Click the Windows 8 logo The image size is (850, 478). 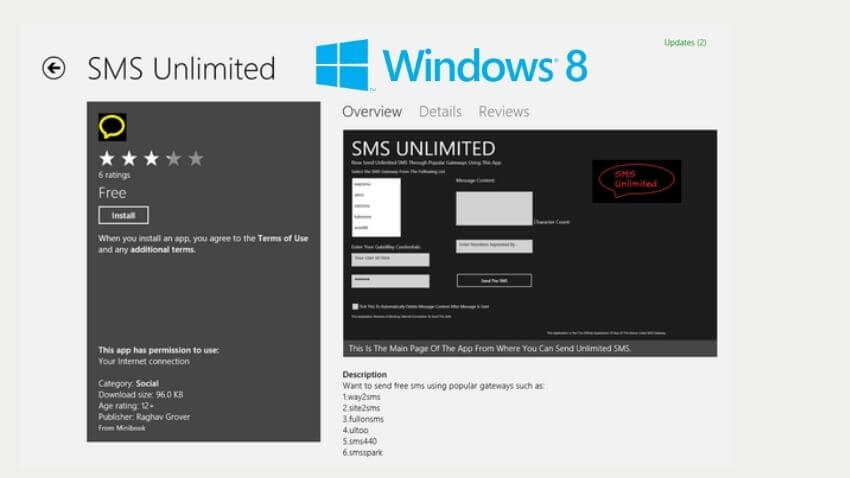[452, 65]
